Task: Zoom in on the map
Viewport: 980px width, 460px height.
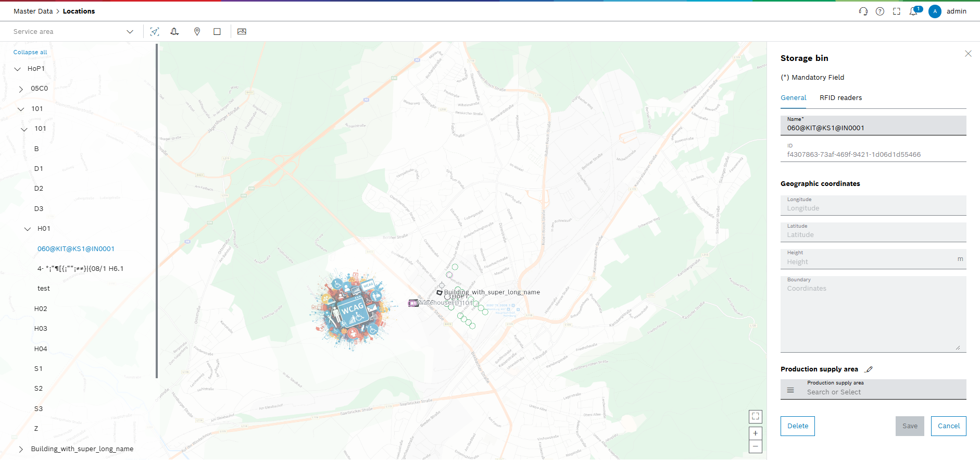Action: (755, 433)
